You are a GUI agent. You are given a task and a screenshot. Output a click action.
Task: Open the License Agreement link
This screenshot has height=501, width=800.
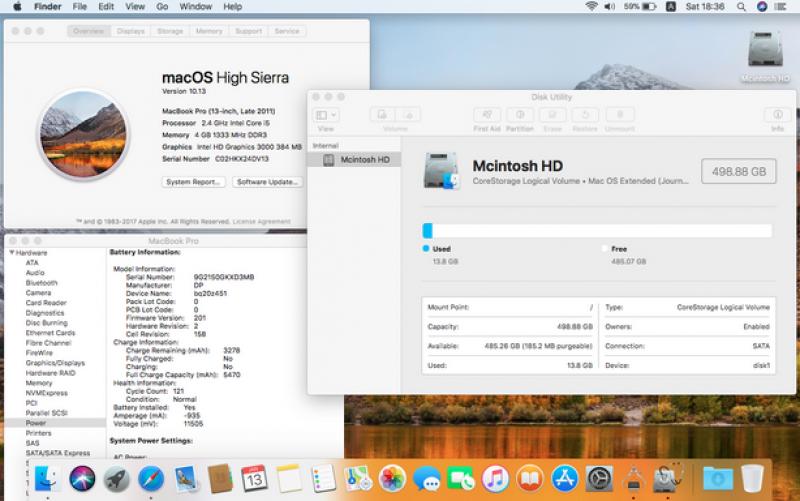[261, 221]
